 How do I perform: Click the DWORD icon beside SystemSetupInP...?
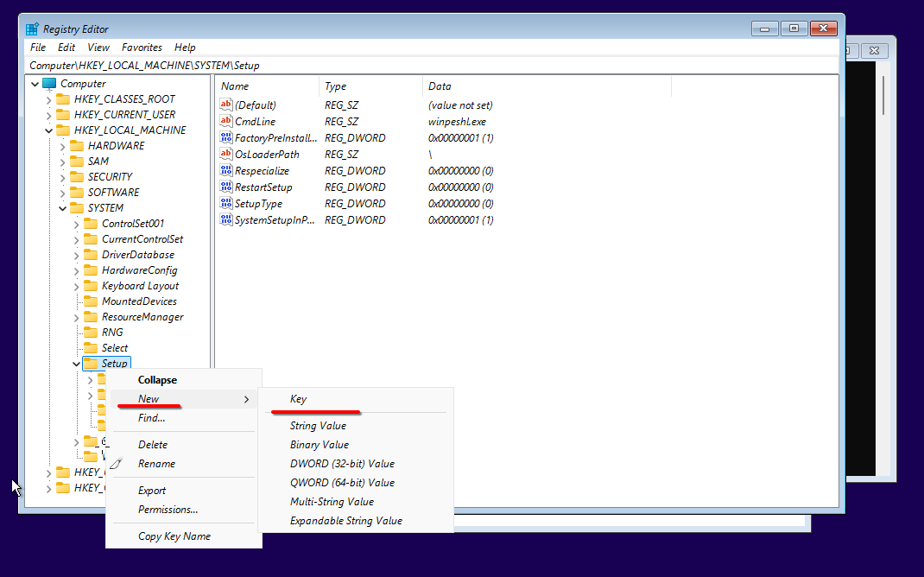click(x=225, y=220)
